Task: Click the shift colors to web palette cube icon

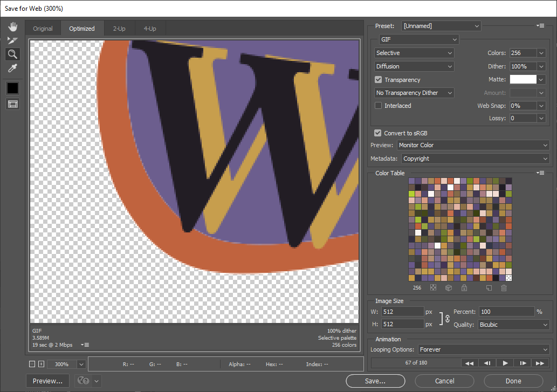Action: [449, 287]
